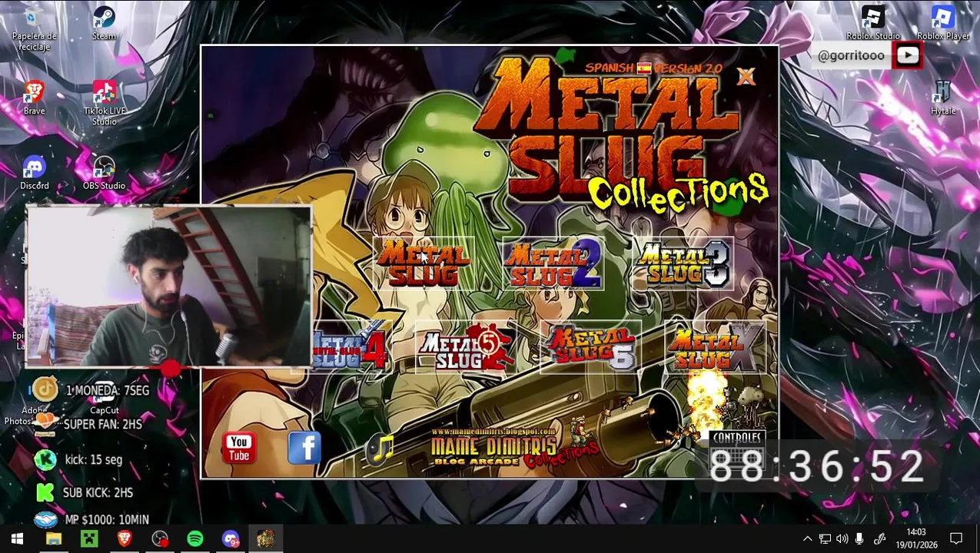Image resolution: width=980 pixels, height=553 pixels.
Task: Open the YouTube icon in the launcher
Action: [x=239, y=448]
